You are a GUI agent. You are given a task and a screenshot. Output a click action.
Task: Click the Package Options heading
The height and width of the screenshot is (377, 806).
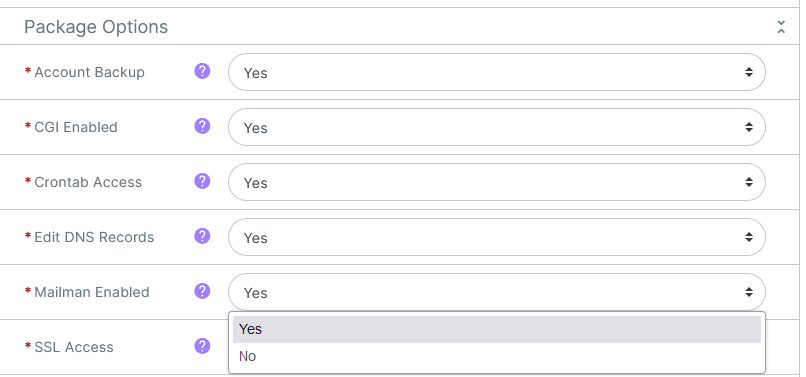pos(96,27)
